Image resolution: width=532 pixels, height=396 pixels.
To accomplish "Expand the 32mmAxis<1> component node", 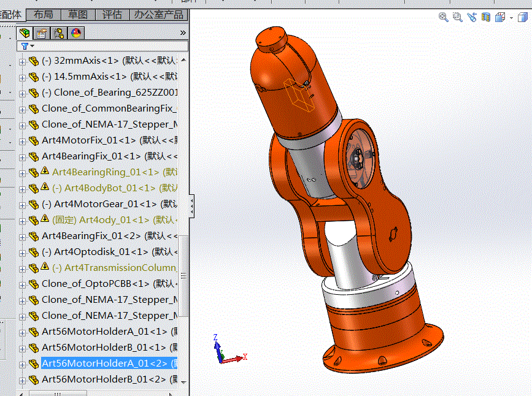I will point(23,61).
